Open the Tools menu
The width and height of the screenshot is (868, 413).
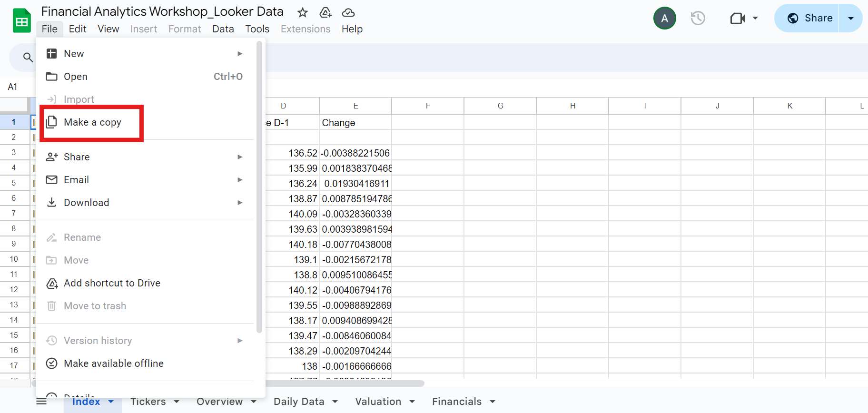257,29
